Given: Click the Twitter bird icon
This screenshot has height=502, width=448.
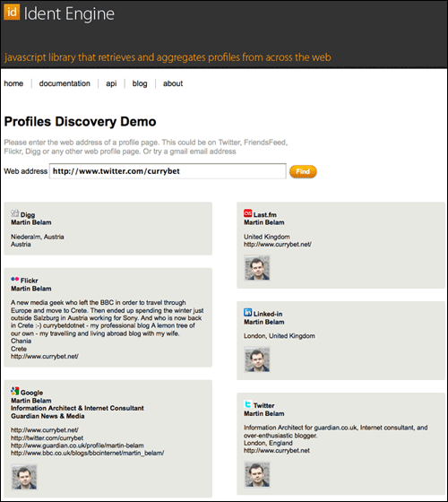Looking at the screenshot, I should (247, 404).
